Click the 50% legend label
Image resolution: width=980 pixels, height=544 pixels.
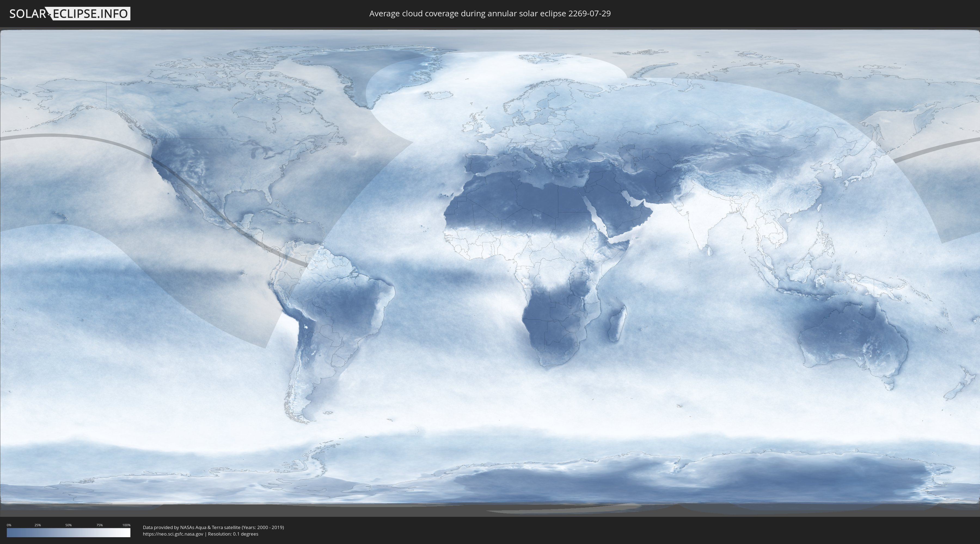(x=69, y=525)
